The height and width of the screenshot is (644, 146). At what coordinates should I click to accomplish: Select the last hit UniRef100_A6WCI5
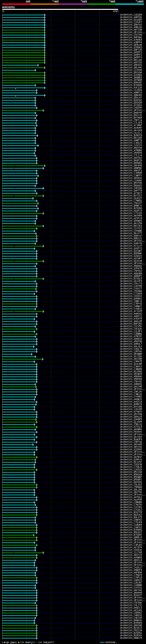point(131,638)
